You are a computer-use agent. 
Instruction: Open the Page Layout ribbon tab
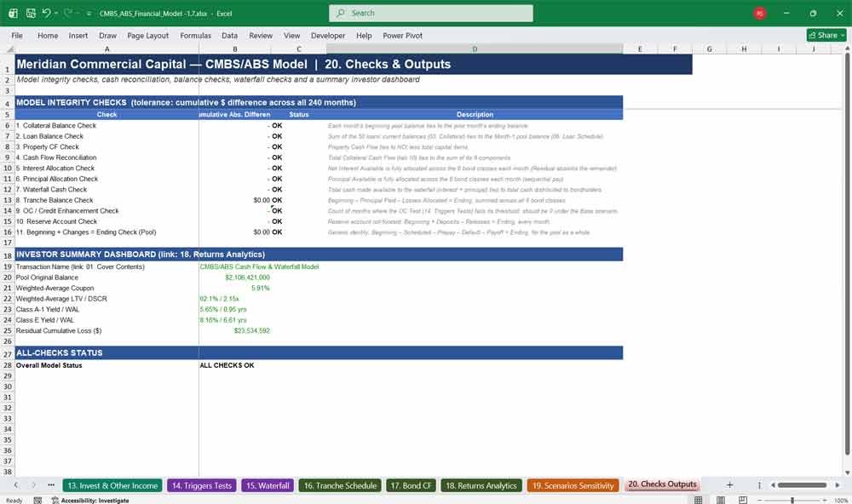(147, 35)
